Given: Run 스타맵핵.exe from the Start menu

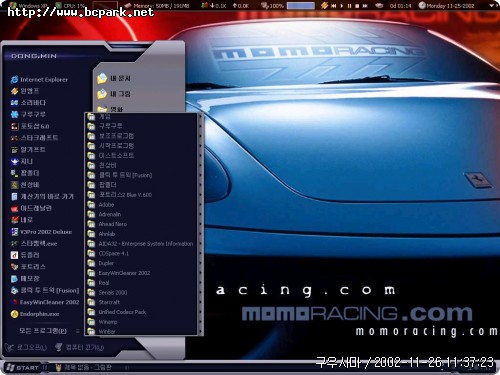Looking at the screenshot, I should (x=34, y=244).
